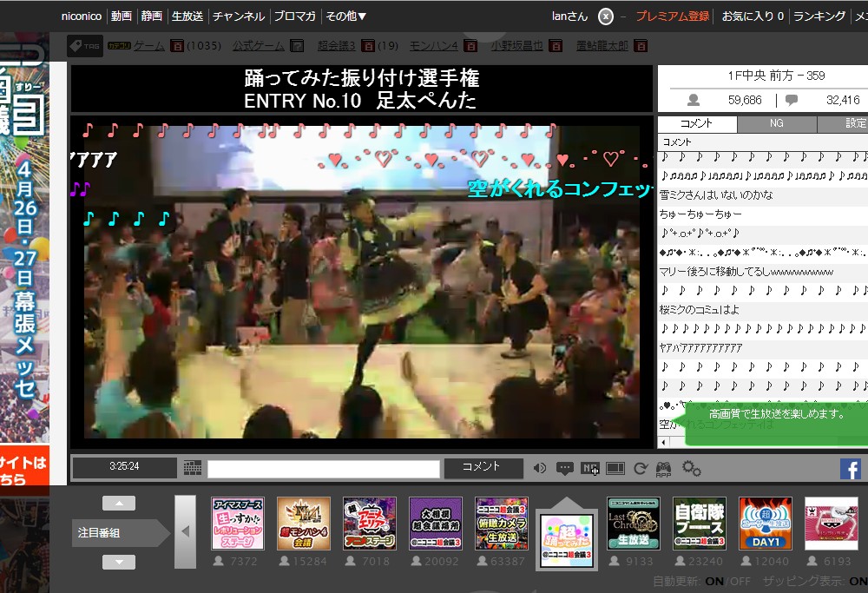Open the NG add filter icon
The image size is (868, 593).
(590, 469)
